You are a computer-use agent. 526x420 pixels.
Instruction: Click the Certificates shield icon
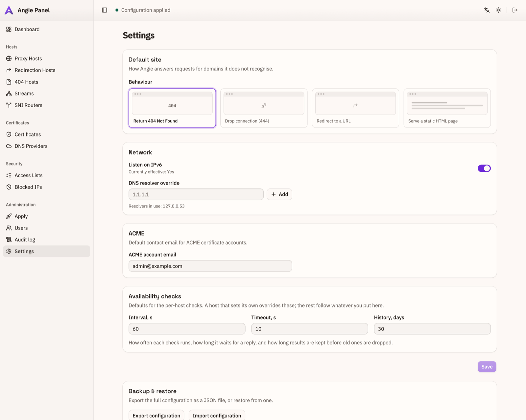click(9, 135)
